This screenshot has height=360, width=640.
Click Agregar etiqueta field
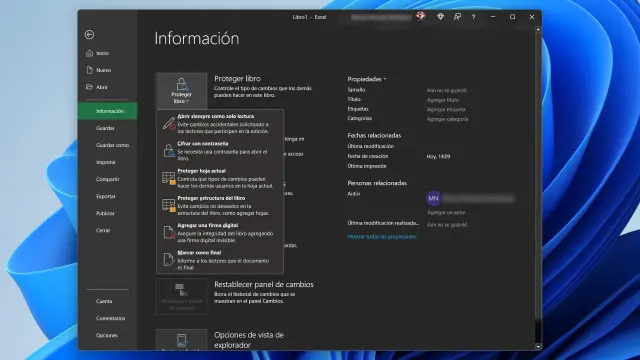point(446,109)
